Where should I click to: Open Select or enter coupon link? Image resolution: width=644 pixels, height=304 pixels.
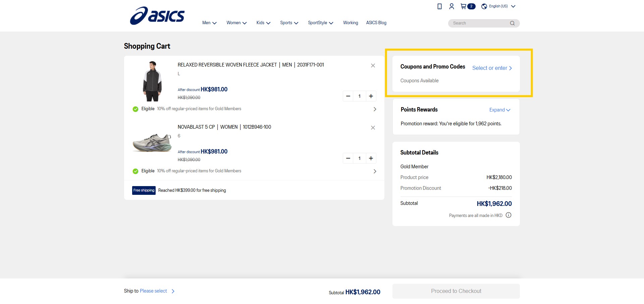[x=492, y=68]
